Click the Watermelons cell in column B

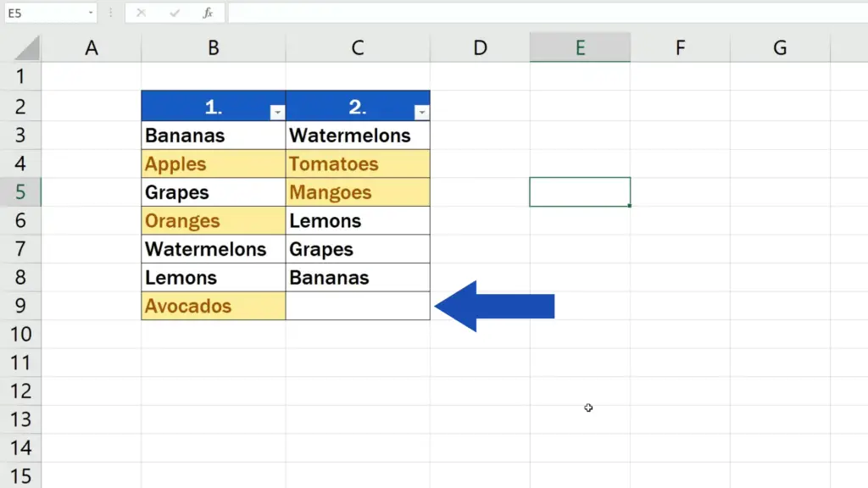[x=214, y=249]
